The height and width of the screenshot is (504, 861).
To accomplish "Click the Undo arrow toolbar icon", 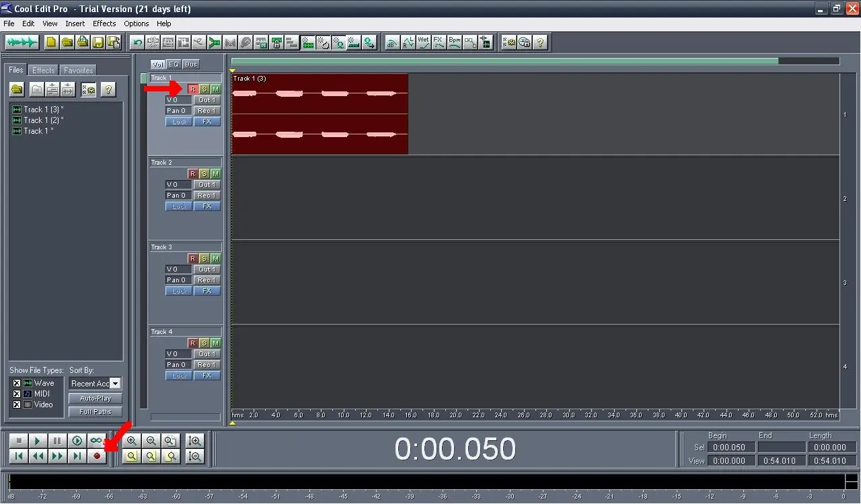I will [x=137, y=42].
